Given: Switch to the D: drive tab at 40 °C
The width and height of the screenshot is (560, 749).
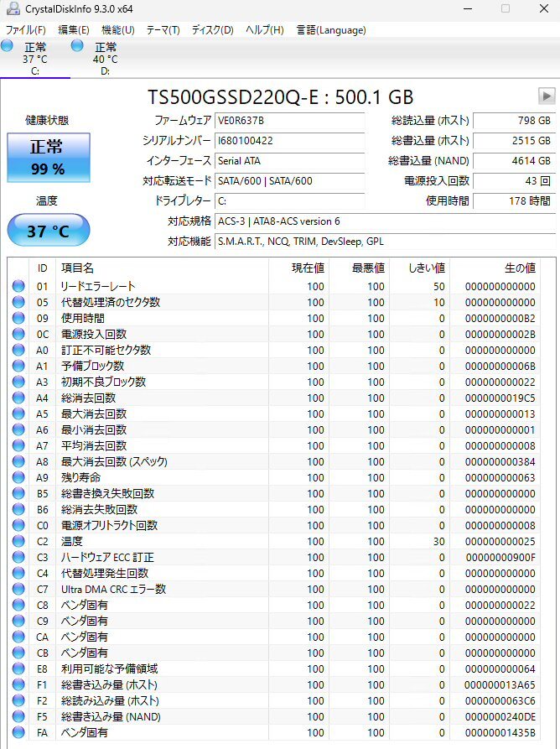Looking at the screenshot, I should pyautogui.click(x=105, y=59).
